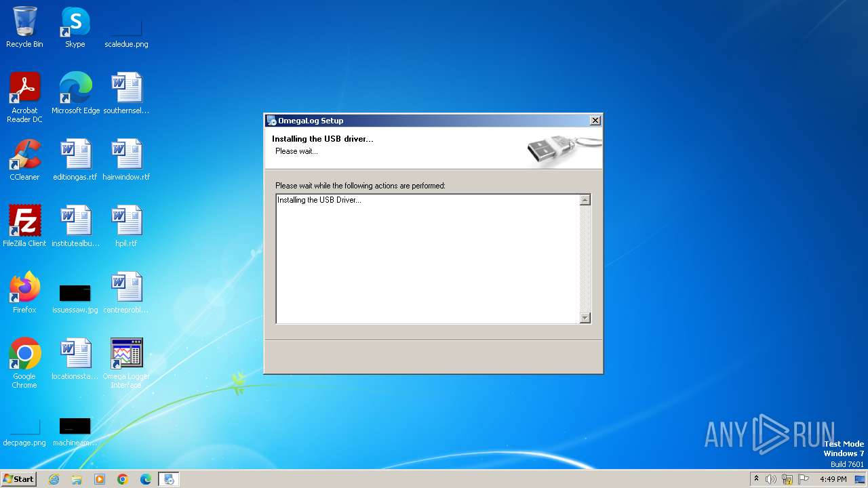Image resolution: width=868 pixels, height=488 pixels.
Task: Select hpil.rtf document icon
Action: (126, 226)
